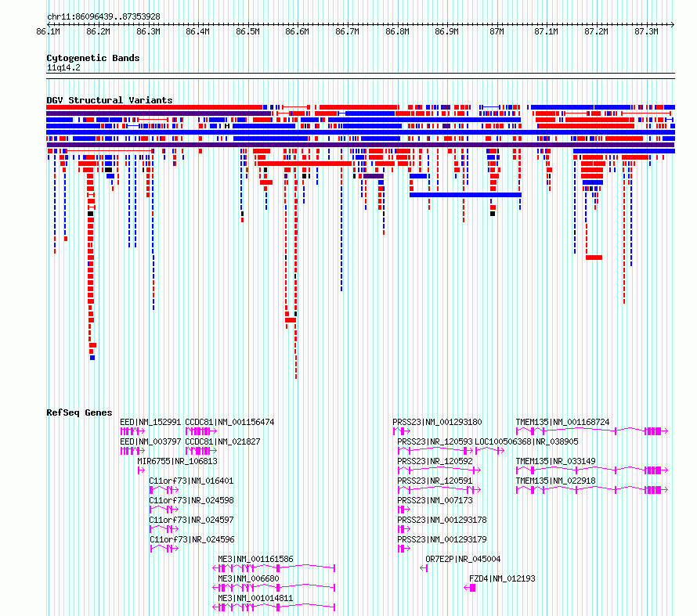Click the PRSS23|NM_001293180 label

tap(437, 423)
